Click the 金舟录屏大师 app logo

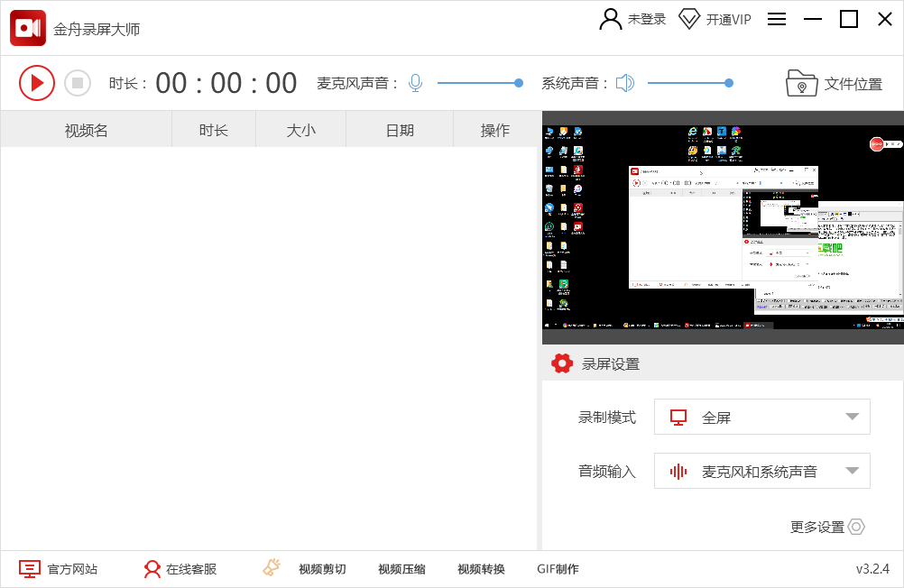pyautogui.click(x=28, y=28)
